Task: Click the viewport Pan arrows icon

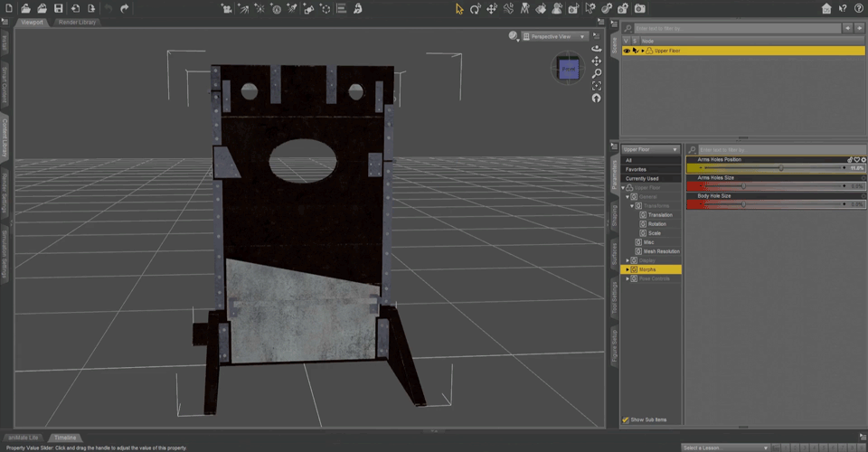Action: click(596, 61)
